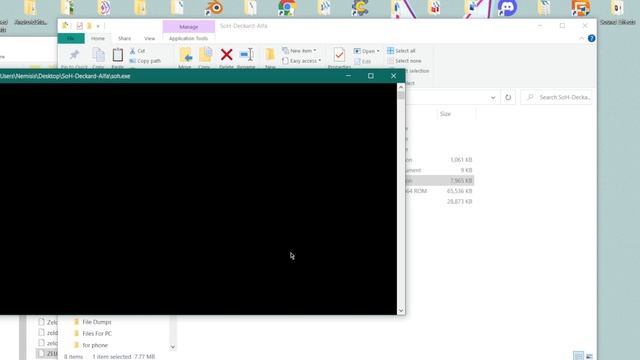
Task: Click the Search SoH-Deckard field
Action: coord(556,97)
